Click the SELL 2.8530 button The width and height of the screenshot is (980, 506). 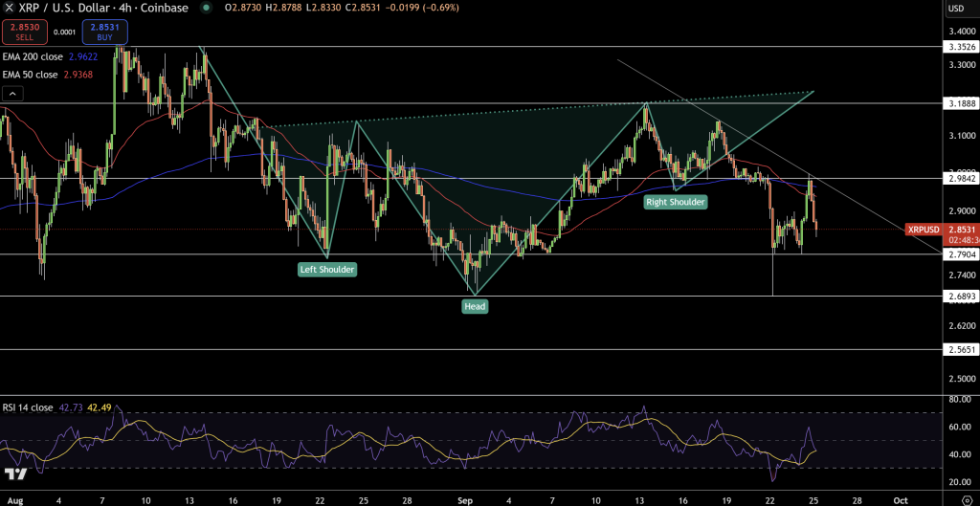pos(24,32)
